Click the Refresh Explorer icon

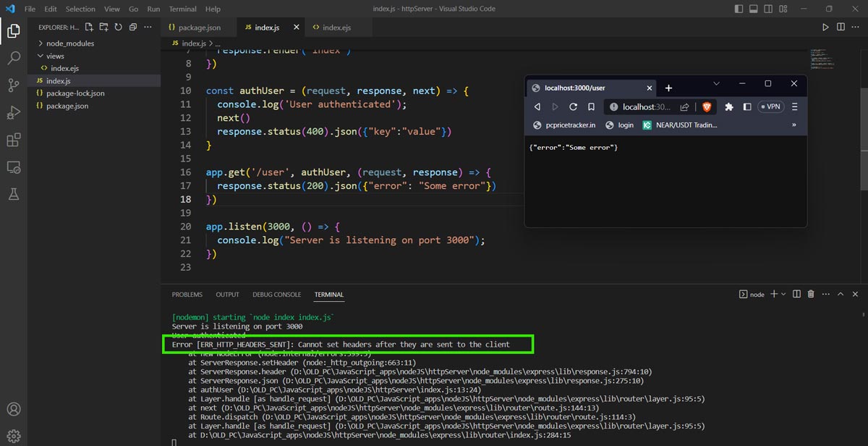pyautogui.click(x=117, y=27)
